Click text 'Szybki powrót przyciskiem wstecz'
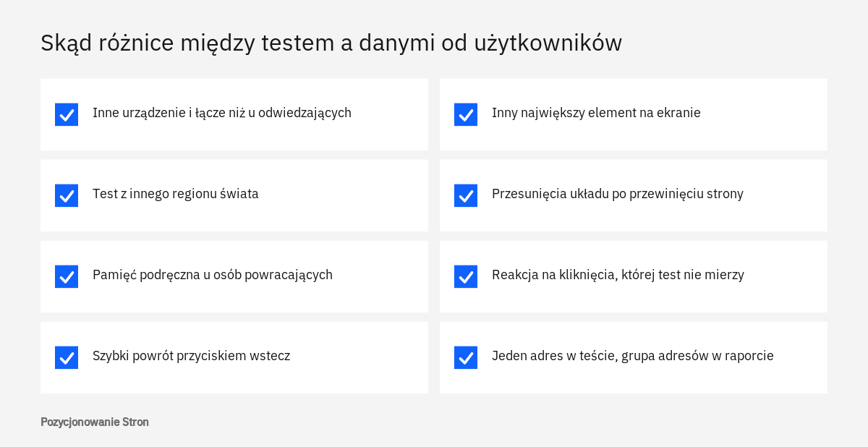 192,356
